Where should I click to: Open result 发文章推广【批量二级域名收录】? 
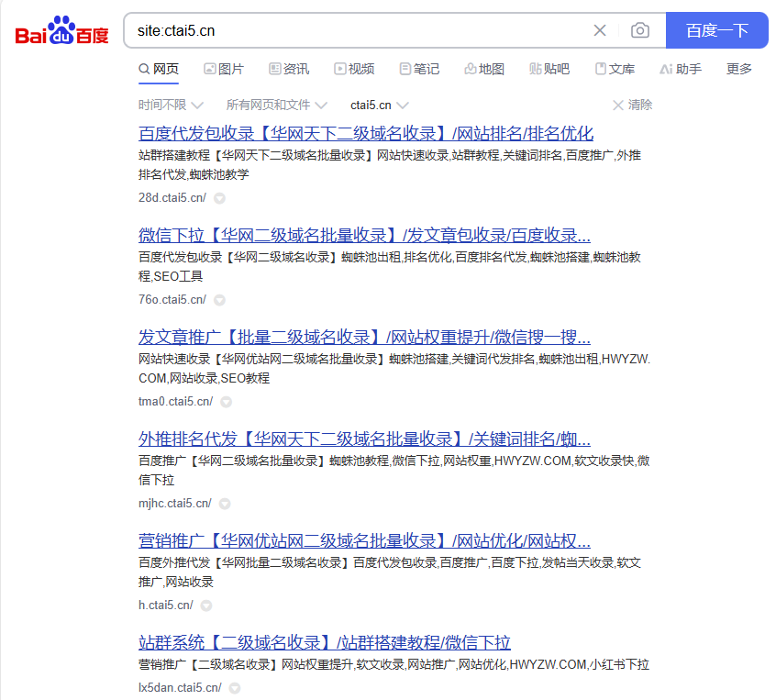[364, 337]
